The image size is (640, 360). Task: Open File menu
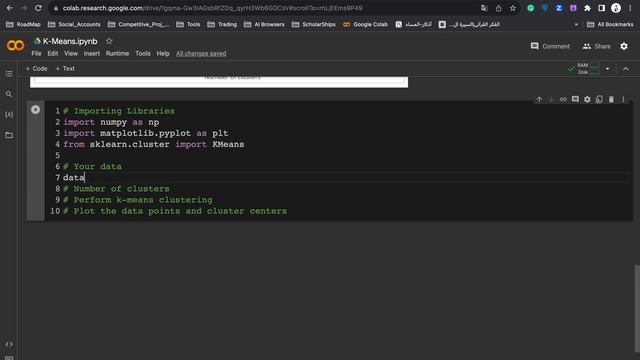click(36, 53)
